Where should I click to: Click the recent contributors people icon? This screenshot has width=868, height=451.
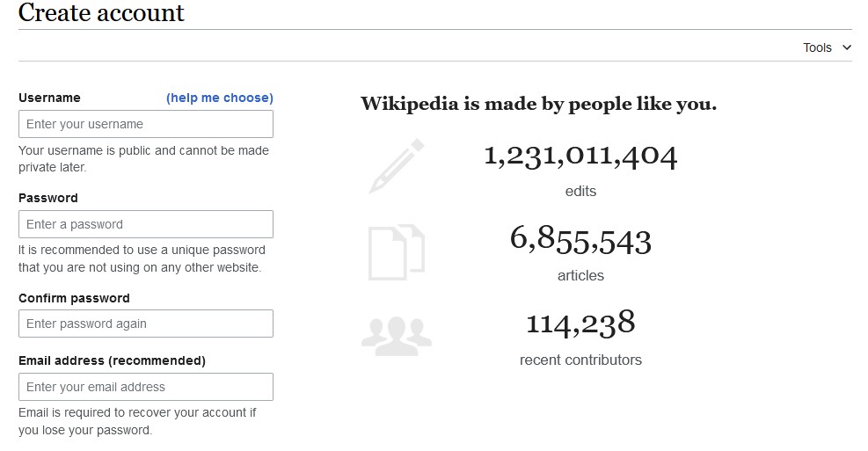[x=396, y=335]
